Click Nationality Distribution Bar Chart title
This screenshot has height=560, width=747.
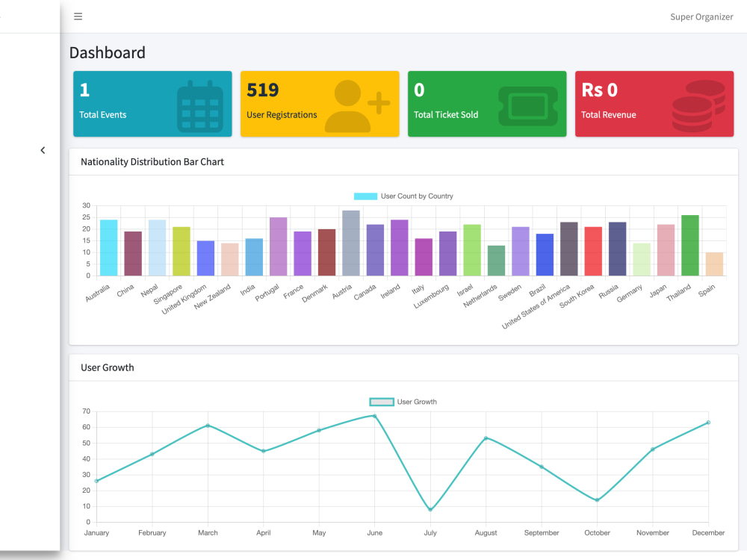pos(152,162)
